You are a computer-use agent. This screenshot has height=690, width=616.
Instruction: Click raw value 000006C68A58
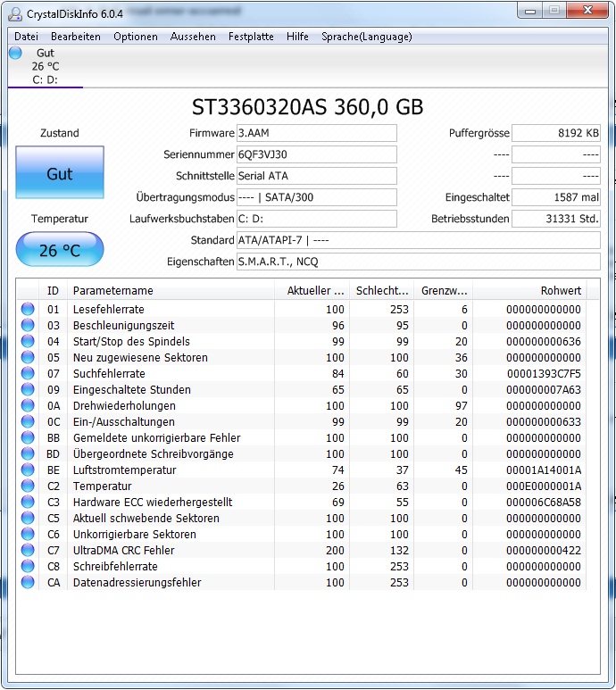pyautogui.click(x=544, y=502)
